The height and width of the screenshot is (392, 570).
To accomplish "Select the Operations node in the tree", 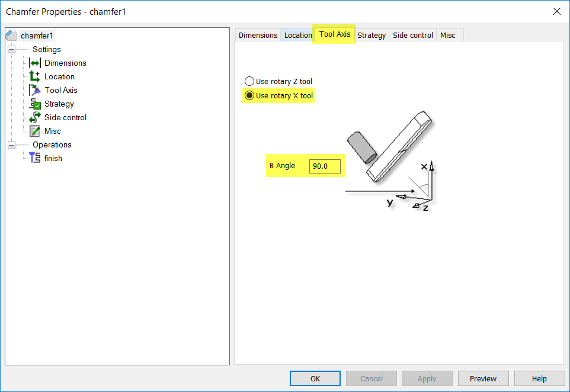I will pos(52,144).
